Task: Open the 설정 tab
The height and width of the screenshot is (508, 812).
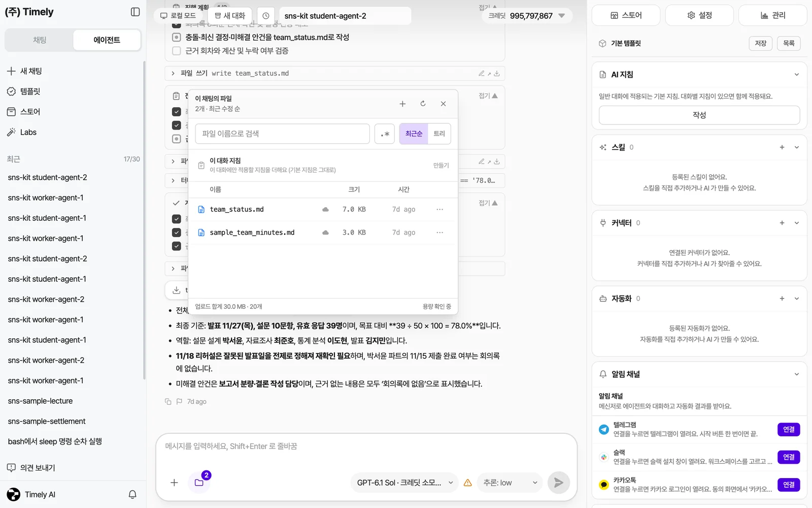Action: pos(699,15)
